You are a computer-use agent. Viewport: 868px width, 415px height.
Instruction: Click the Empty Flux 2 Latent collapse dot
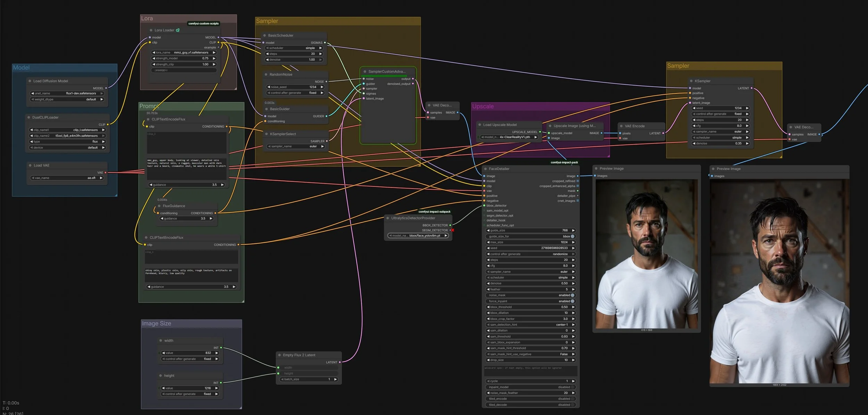pyautogui.click(x=279, y=355)
